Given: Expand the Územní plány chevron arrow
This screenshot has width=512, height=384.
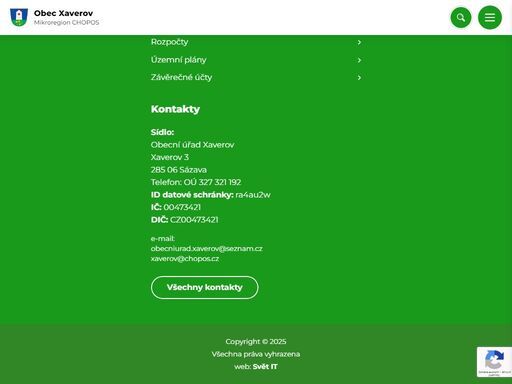Looking at the screenshot, I should [359, 60].
